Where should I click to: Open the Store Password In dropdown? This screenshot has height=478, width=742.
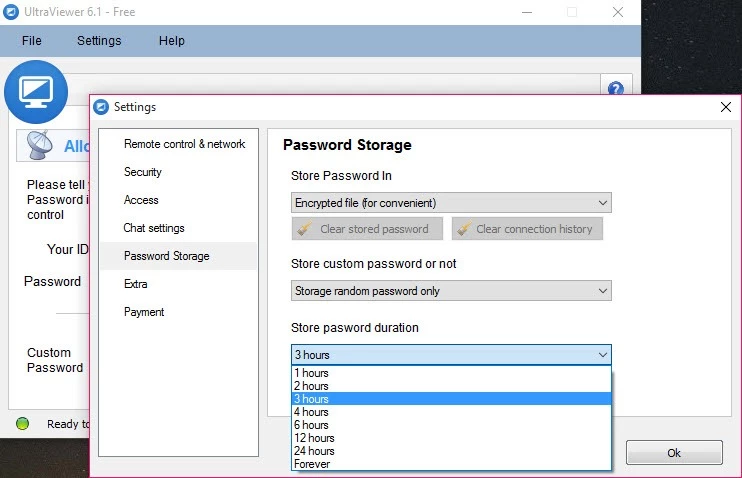(x=451, y=203)
